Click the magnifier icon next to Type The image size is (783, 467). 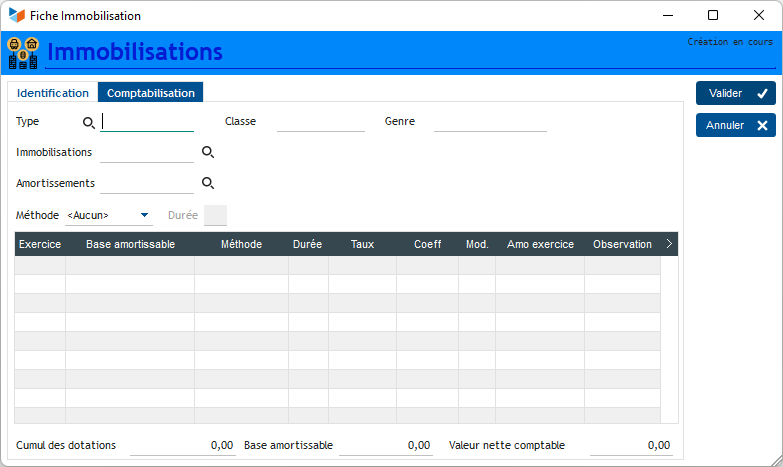88,122
